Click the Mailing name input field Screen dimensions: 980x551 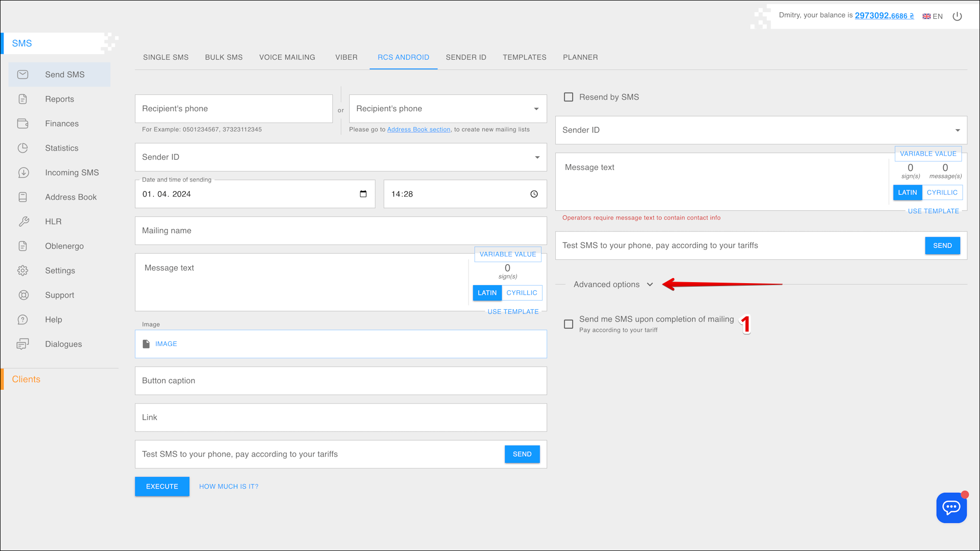tap(340, 231)
